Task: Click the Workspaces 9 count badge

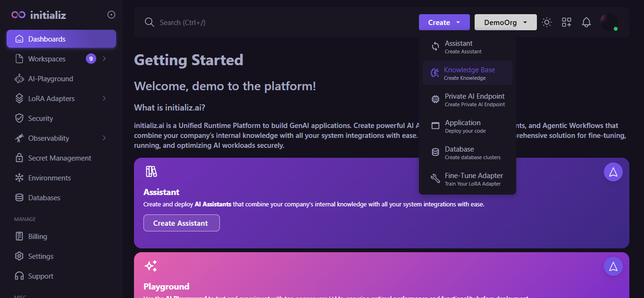Action: pos(91,59)
